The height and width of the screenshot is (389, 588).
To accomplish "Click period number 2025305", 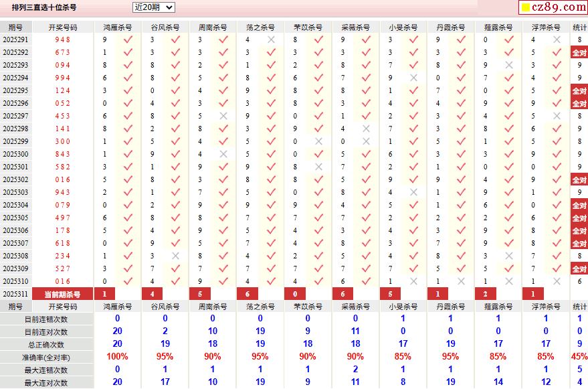I will coord(15,218).
